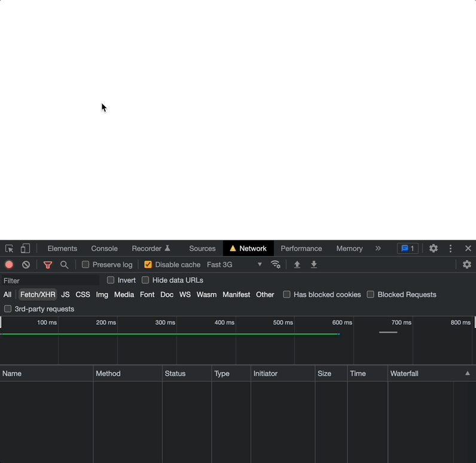Viewport: 476px width, 463px height.
Task: Open network search with magnifier icon
Action: point(65,264)
